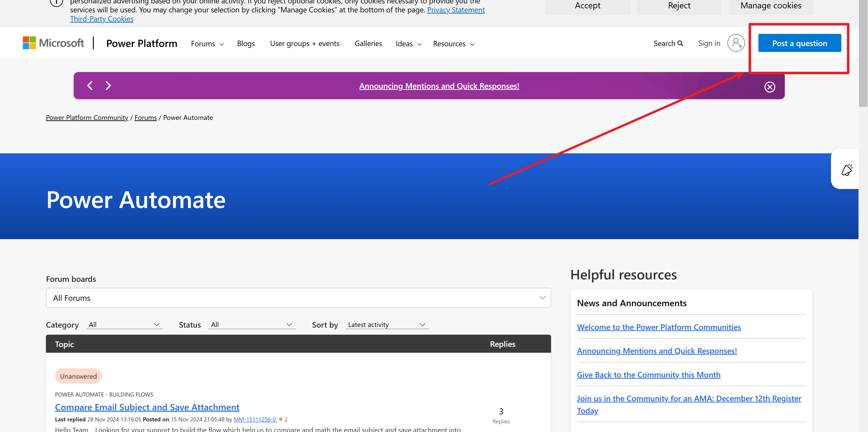Open the Category filter dropdown
Image resolution: width=868 pixels, height=432 pixels.
click(x=124, y=325)
